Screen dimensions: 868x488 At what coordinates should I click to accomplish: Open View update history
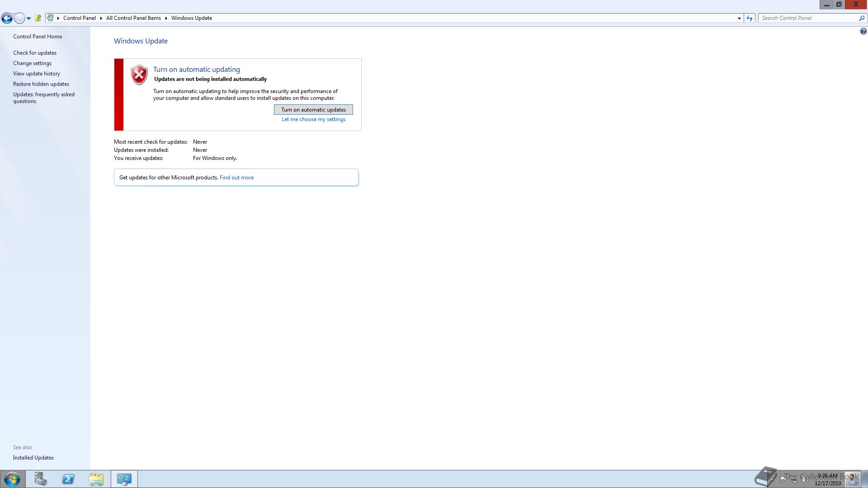(37, 74)
